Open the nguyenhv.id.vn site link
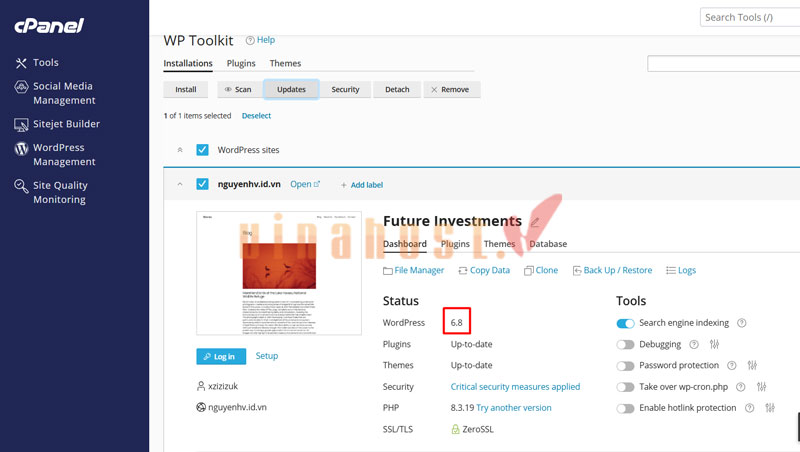800x452 pixels. point(305,184)
